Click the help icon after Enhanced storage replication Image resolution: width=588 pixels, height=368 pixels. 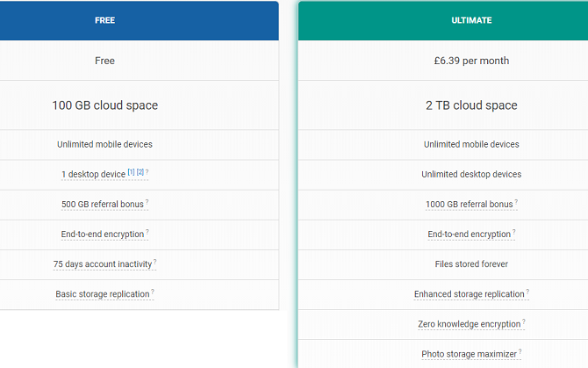[x=527, y=292]
